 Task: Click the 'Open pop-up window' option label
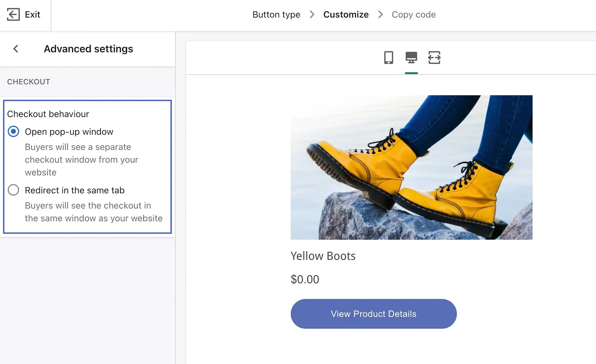(69, 132)
